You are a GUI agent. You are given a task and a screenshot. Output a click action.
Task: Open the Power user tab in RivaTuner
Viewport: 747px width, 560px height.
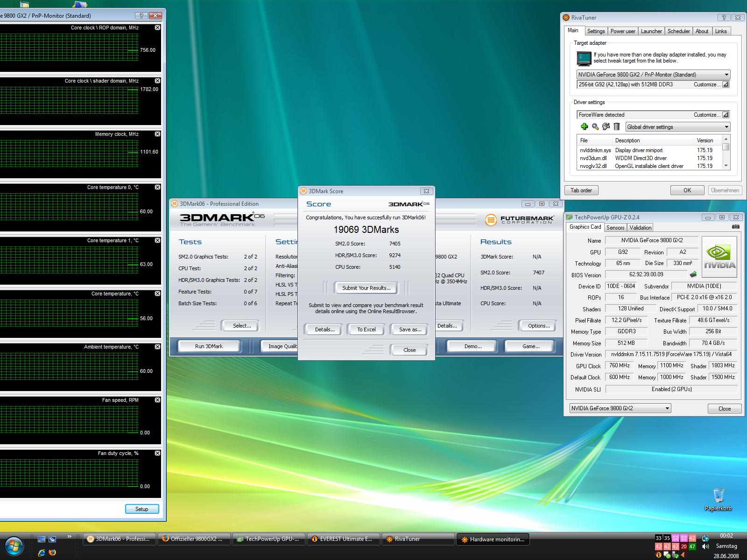coord(622,31)
